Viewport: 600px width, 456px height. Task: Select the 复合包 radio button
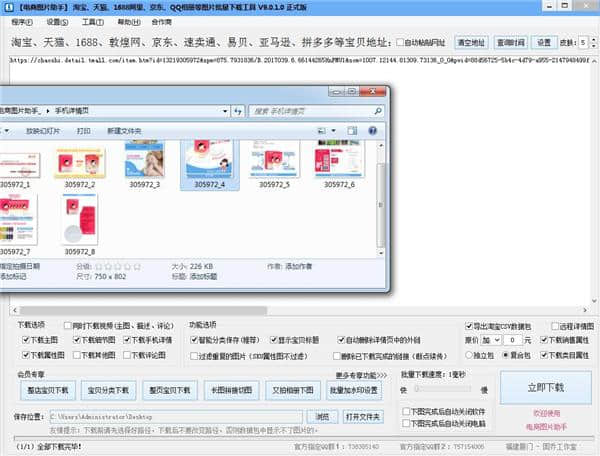click(x=505, y=355)
